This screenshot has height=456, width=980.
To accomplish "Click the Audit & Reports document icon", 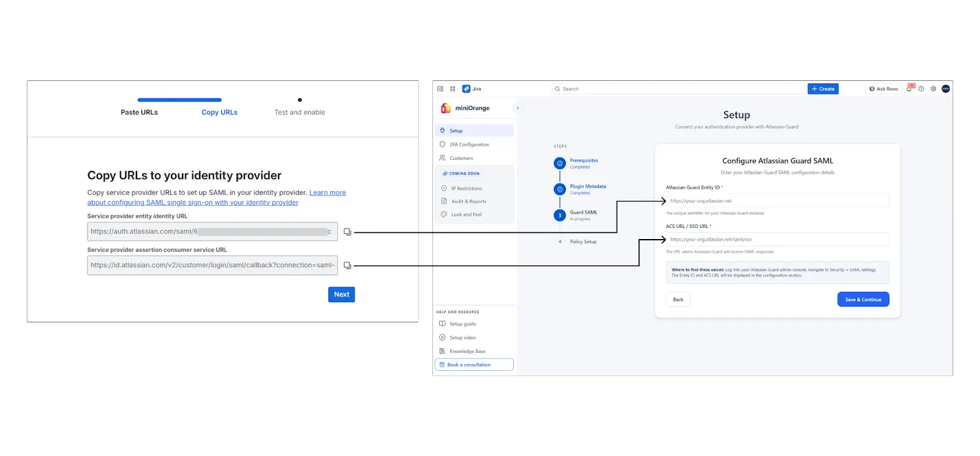I will 444,201.
